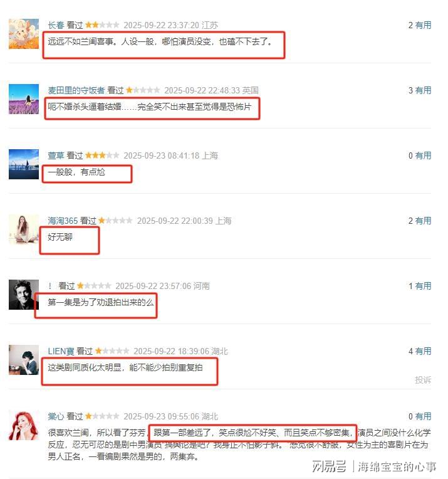The image size is (448, 479).
Task: Open LIEN寶's username link
Action: [61, 351]
